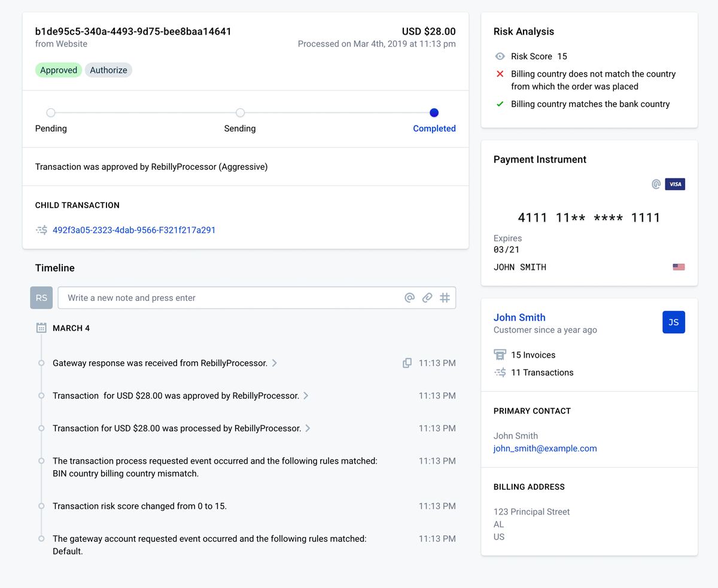Viewport: 718px width, 588px height.
Task: Click the Completed progress step dot
Action: pyautogui.click(x=434, y=112)
